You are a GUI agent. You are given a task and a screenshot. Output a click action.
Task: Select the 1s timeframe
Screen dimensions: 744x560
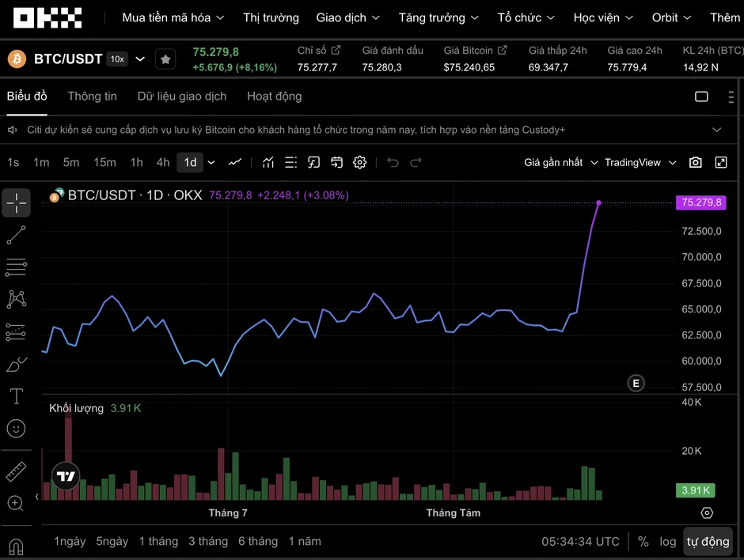point(13,163)
